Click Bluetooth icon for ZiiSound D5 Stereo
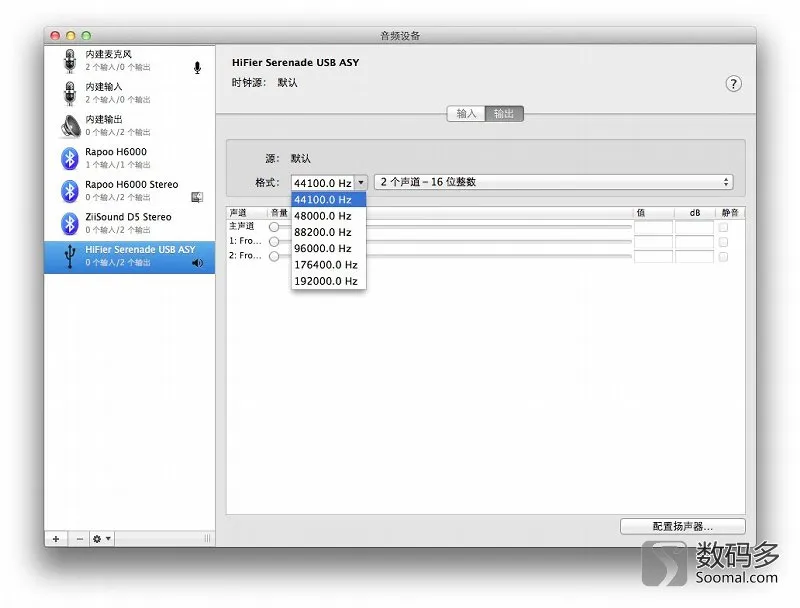The width and height of the screenshot is (800, 608). point(70,223)
